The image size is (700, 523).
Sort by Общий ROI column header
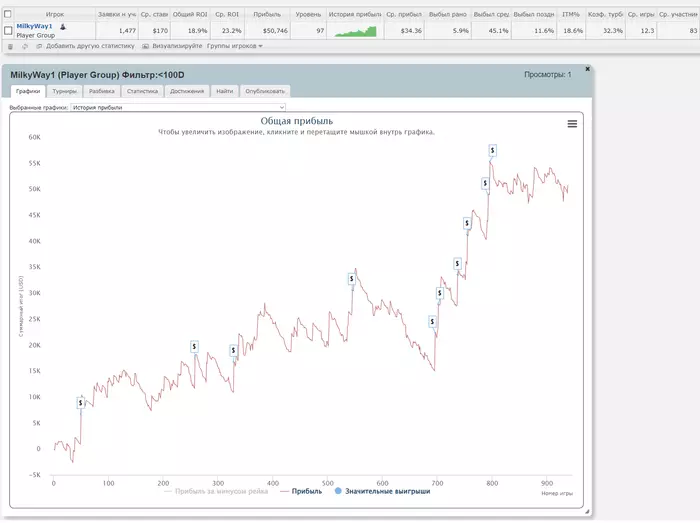pos(190,14)
